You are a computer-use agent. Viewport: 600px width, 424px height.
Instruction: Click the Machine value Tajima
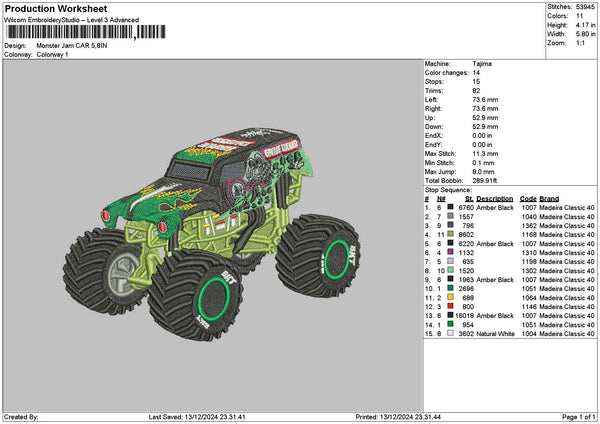click(483, 63)
